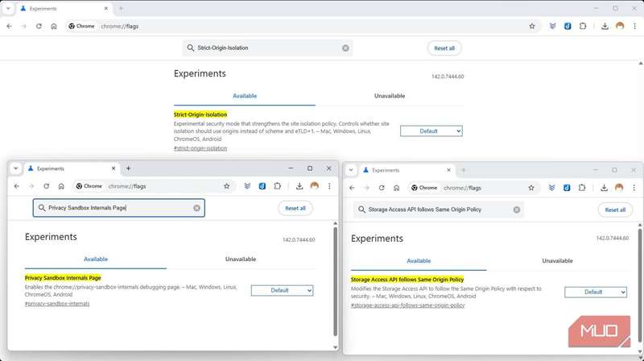Select Unavailable tab in the Privacy Sandbox window
The image size is (644, 361).
pos(240,259)
